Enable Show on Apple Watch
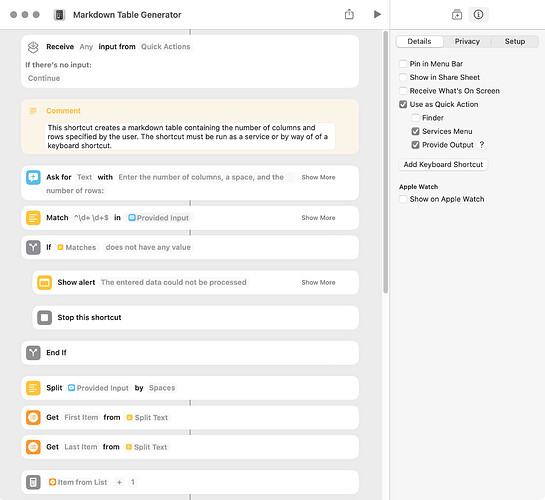The image size is (545, 500). pos(403,199)
